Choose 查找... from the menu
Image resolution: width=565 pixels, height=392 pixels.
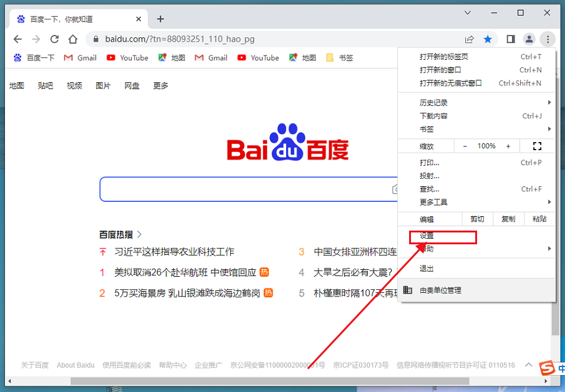pyautogui.click(x=476, y=189)
